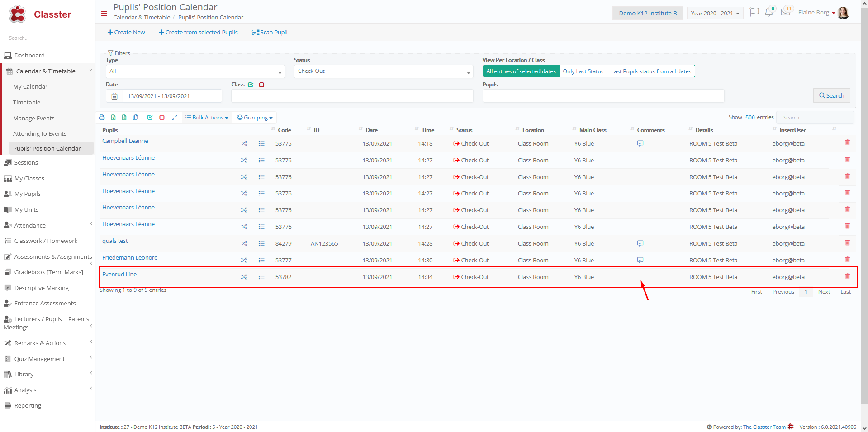The width and height of the screenshot is (868, 432).
Task: Open Manage Events sidebar item
Action: [x=34, y=119]
